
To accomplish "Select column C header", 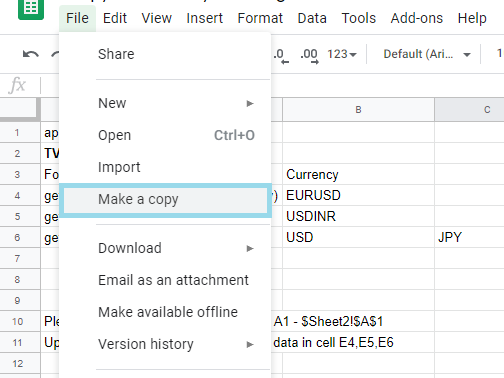I will 470,110.
